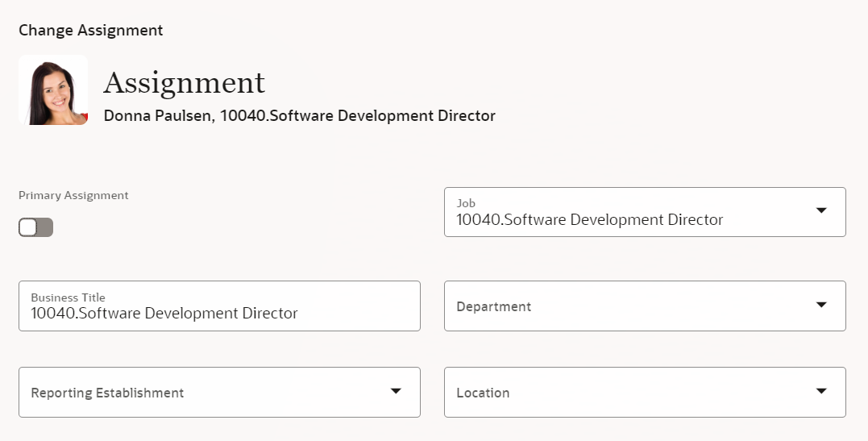Click the 'Change Assignment' page title

click(x=91, y=30)
